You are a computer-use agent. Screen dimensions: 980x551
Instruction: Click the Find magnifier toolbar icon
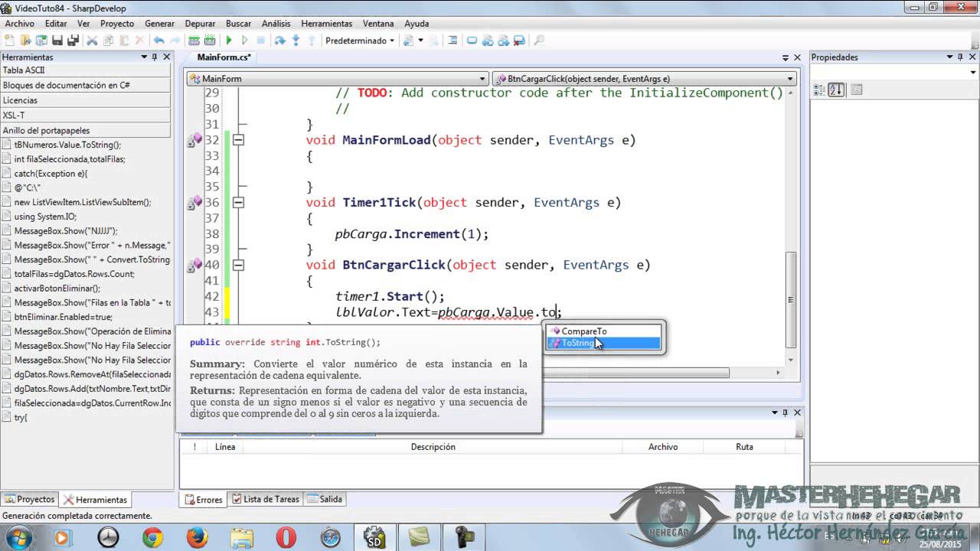pyautogui.click(x=539, y=41)
